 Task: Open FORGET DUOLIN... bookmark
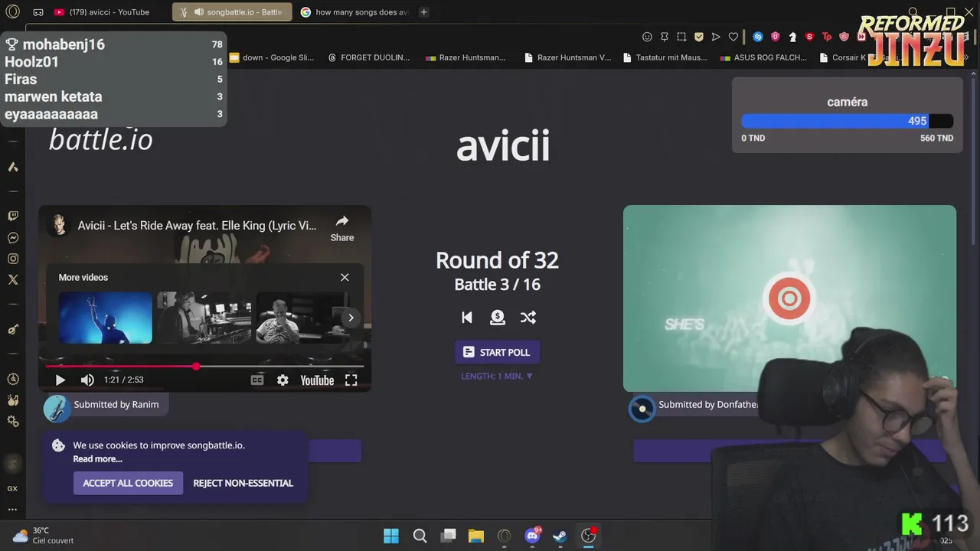[x=368, y=57]
